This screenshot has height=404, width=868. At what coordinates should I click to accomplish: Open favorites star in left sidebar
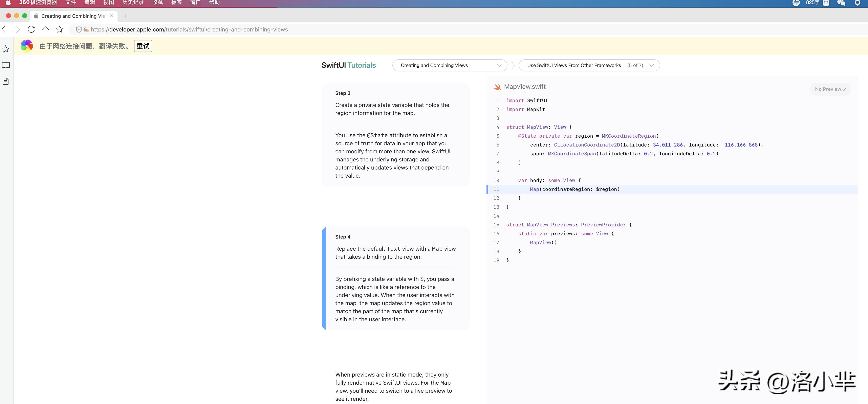point(6,49)
